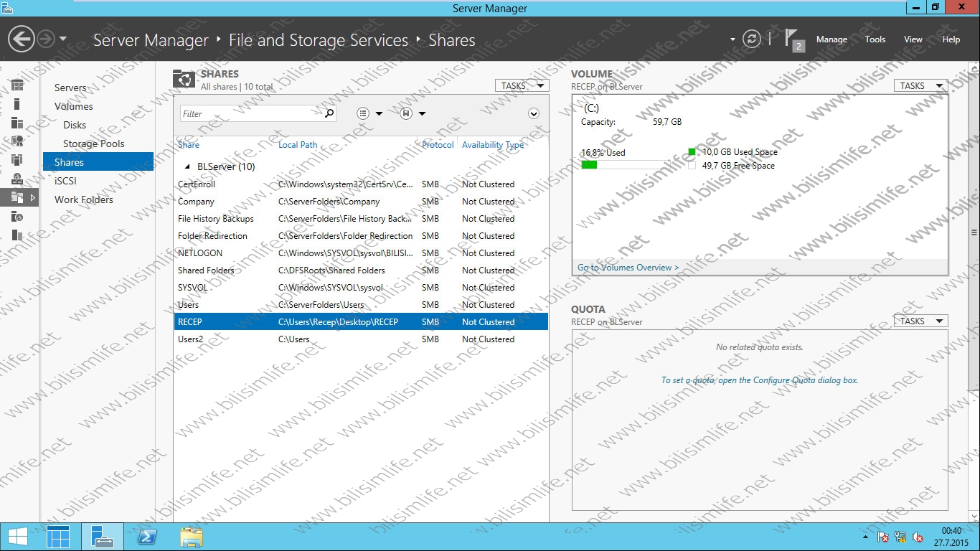Select Servers in navigation pane
The height and width of the screenshot is (551, 980).
pyautogui.click(x=70, y=88)
